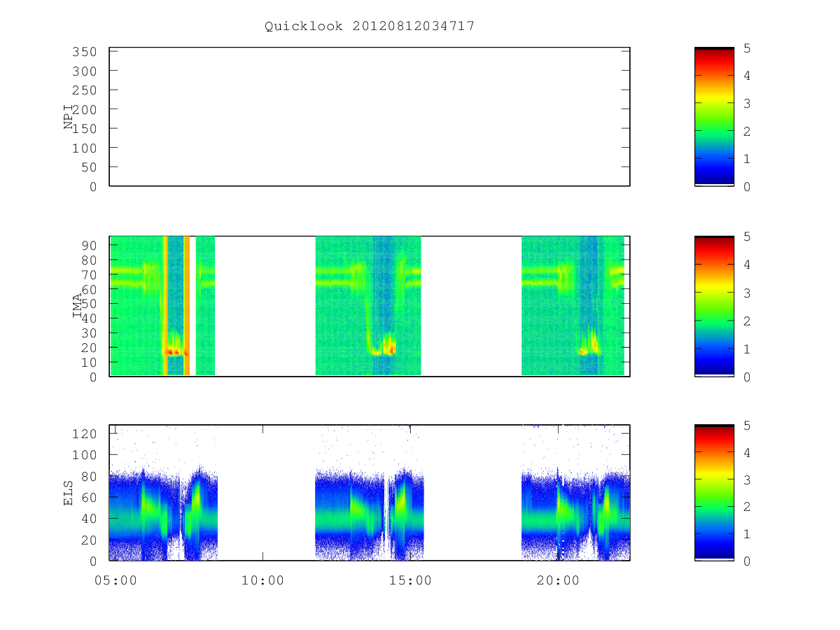Click the 5 label on ELS colorbar

coord(746,426)
